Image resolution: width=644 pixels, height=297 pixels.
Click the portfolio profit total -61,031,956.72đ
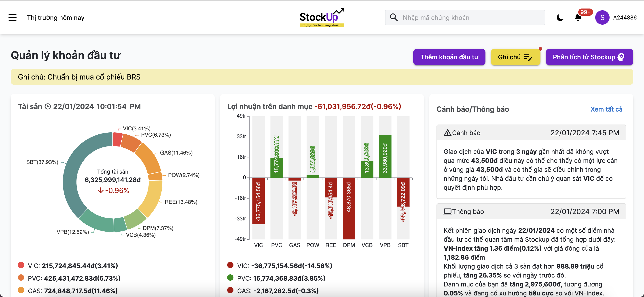click(358, 106)
